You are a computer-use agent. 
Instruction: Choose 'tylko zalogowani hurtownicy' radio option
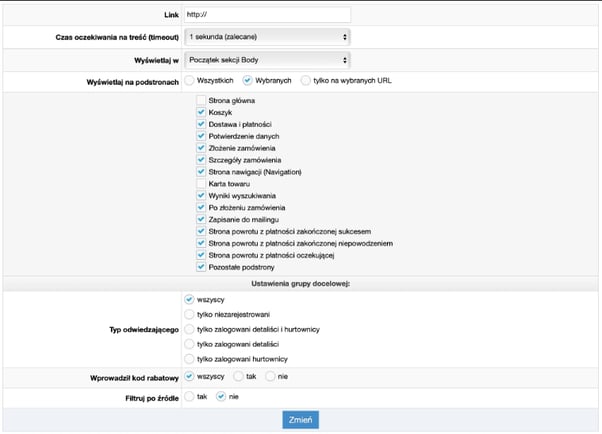click(190, 358)
